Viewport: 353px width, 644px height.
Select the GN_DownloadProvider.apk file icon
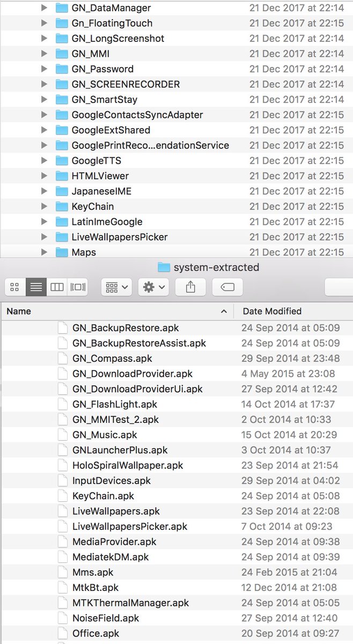pyautogui.click(x=63, y=374)
